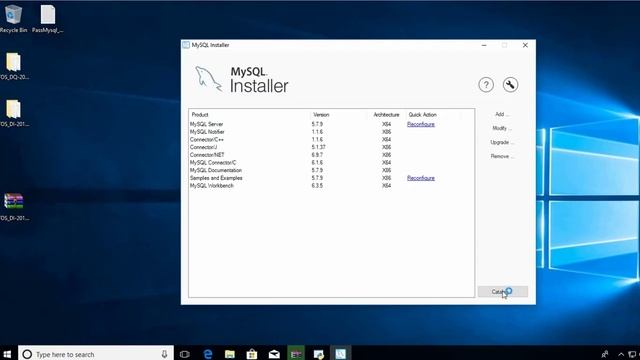Select the MySQL Connector/C row
This screenshot has width=640, height=360.
click(x=331, y=162)
